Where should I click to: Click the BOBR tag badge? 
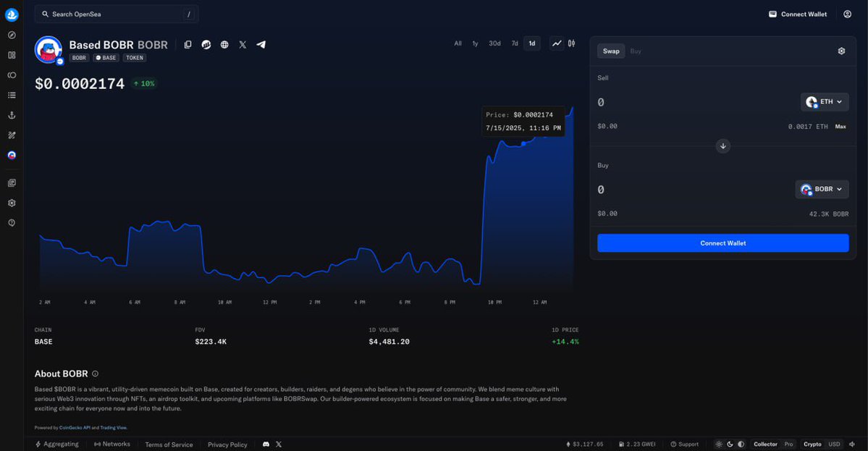click(79, 57)
